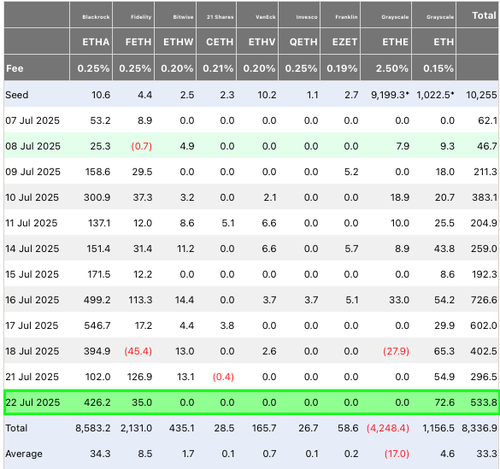Image resolution: width=500 pixels, height=469 pixels.
Task: Click the ETHV ticker header
Action: [262, 42]
